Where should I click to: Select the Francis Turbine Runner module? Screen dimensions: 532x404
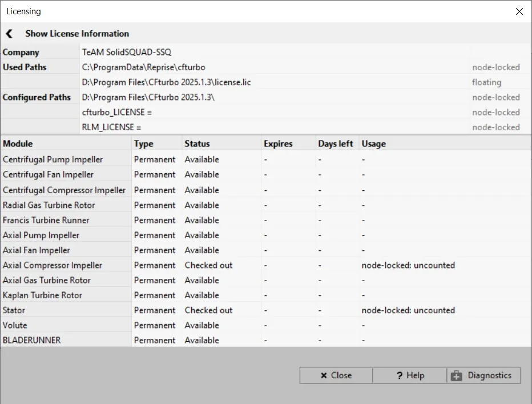tap(46, 220)
